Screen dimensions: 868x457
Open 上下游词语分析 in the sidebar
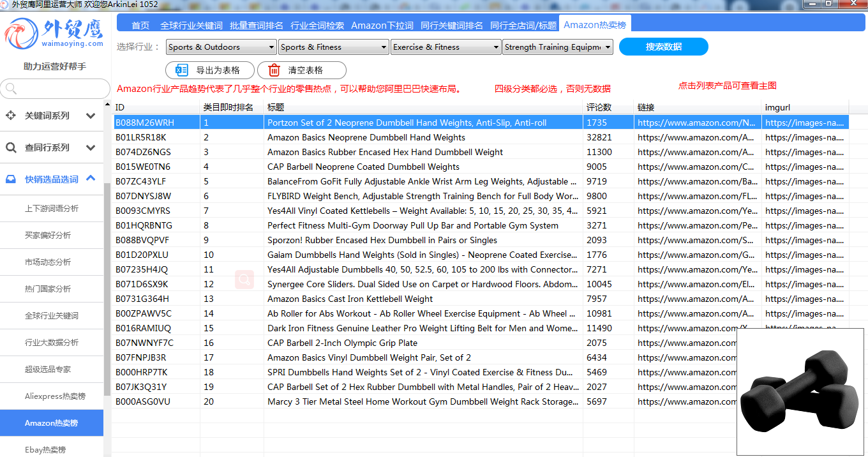[x=52, y=209]
